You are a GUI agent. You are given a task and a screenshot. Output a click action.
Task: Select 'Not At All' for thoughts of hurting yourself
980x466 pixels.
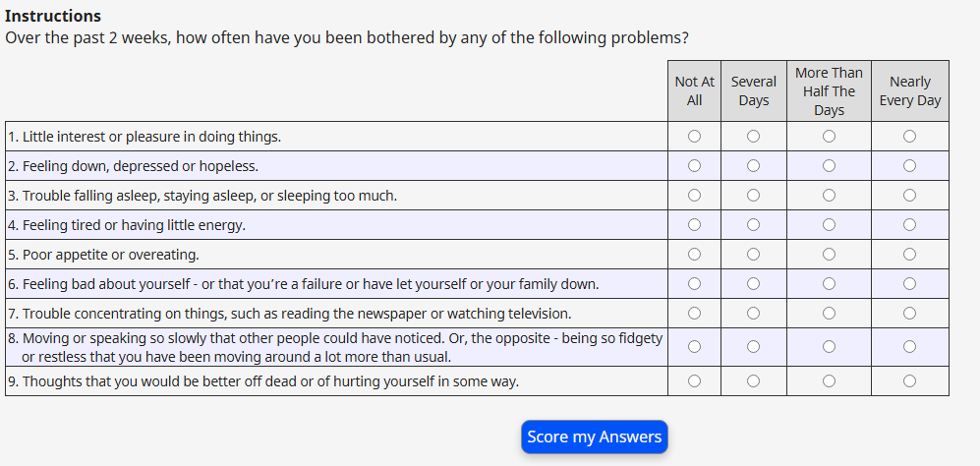click(694, 380)
